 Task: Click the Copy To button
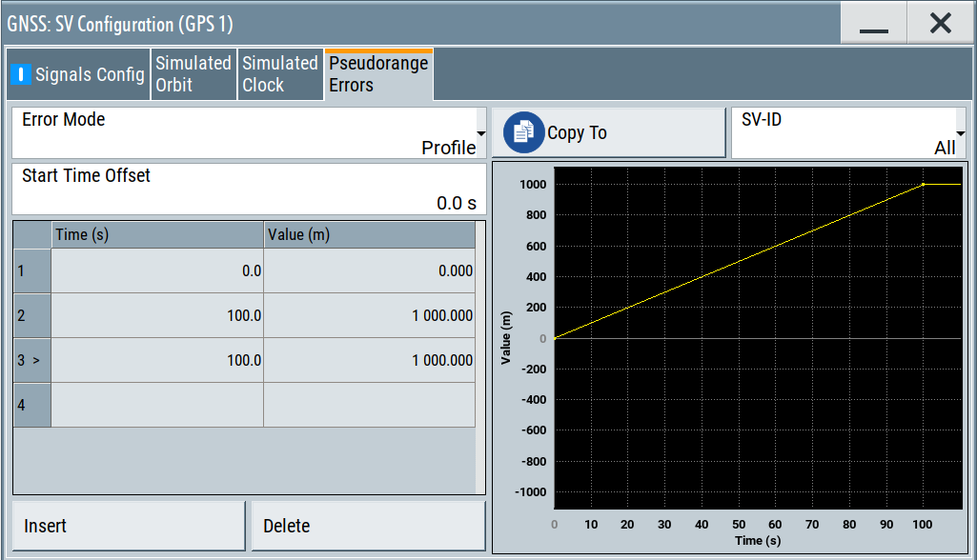(609, 132)
